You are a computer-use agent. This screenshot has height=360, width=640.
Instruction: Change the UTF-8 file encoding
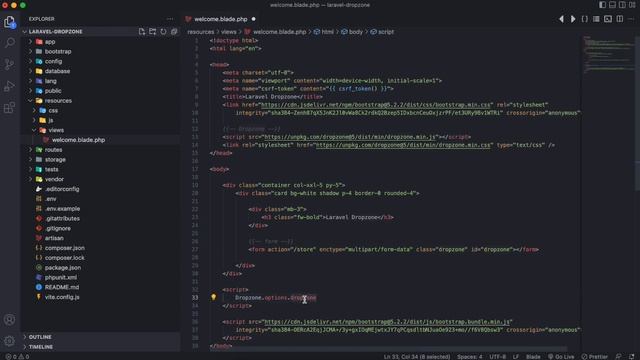coord(498,356)
